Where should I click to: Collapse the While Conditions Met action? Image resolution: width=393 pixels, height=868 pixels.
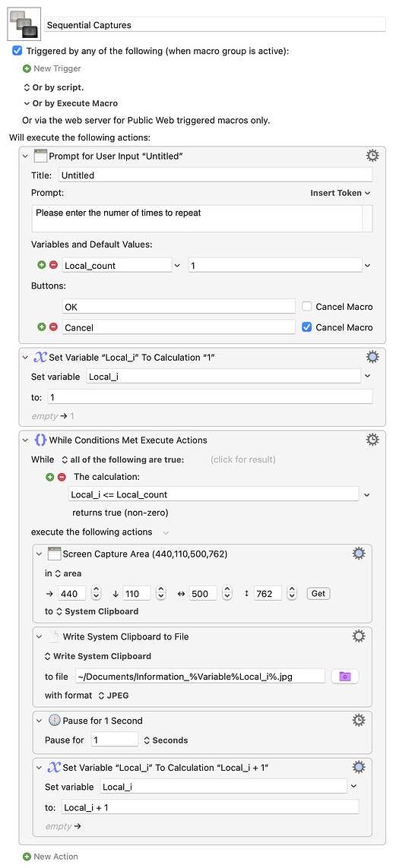25,440
